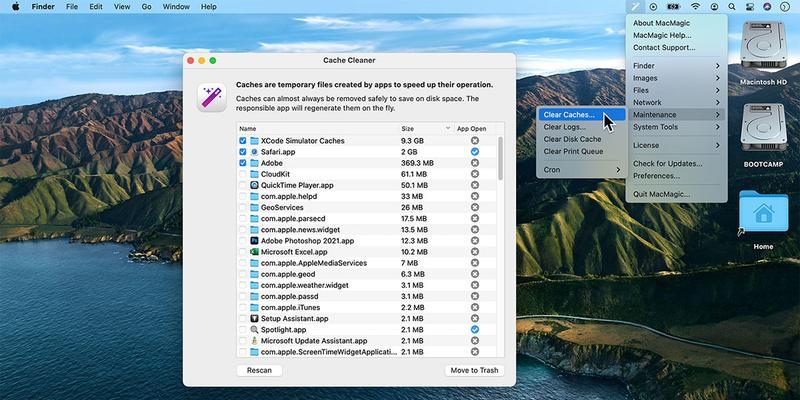Viewport: 800px width, 400px height.
Task: Click the battery icon in menu bar
Action: pos(673,7)
